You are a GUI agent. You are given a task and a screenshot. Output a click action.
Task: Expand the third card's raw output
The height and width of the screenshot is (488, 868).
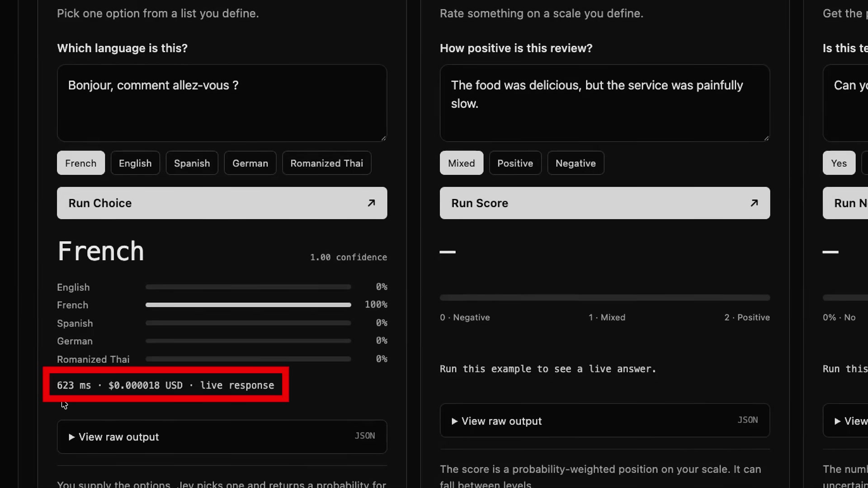(845, 421)
